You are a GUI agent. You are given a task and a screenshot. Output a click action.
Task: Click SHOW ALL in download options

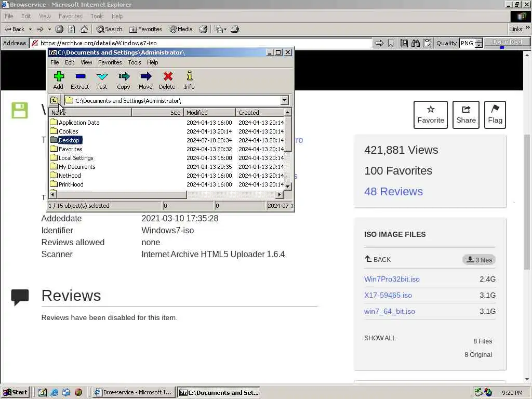(380, 338)
